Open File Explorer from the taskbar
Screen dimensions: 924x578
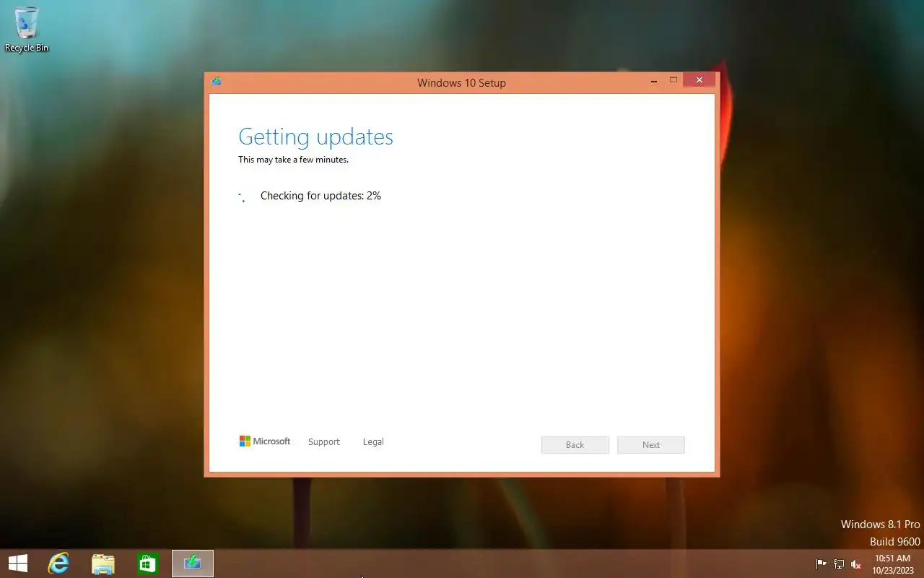[x=103, y=564]
